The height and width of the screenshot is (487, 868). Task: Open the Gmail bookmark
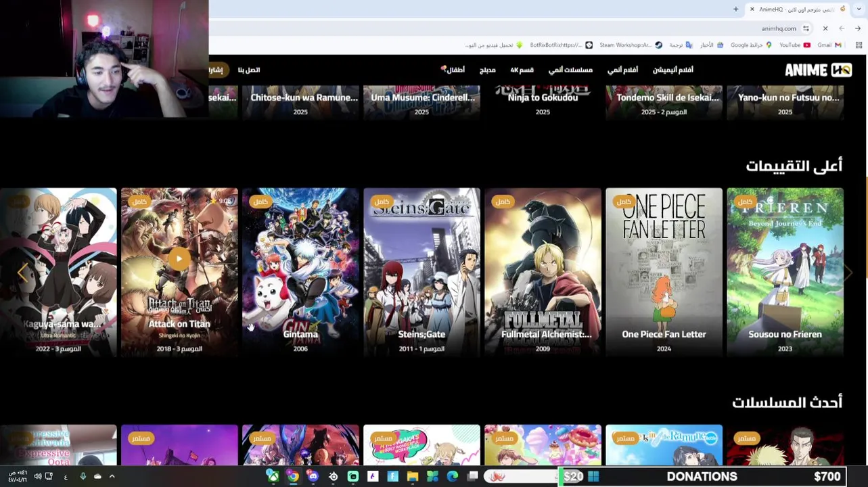[829, 45]
